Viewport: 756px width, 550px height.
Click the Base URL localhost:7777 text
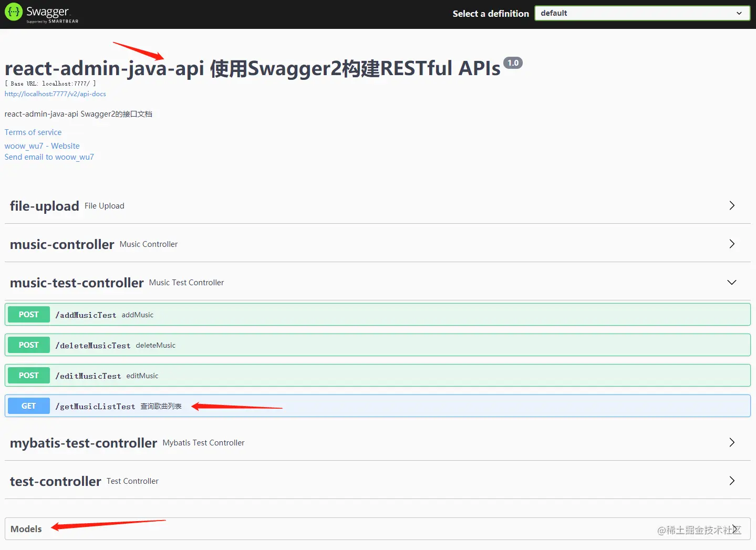(x=50, y=84)
